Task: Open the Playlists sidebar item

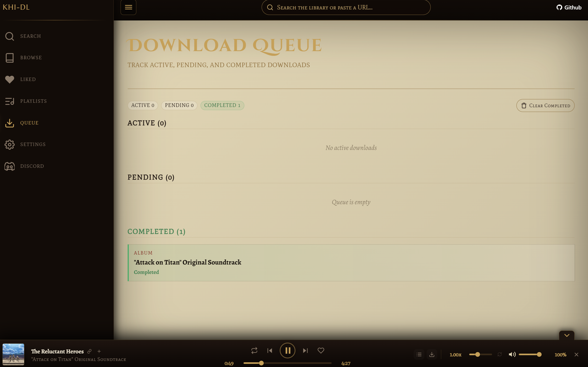Action: click(x=33, y=101)
